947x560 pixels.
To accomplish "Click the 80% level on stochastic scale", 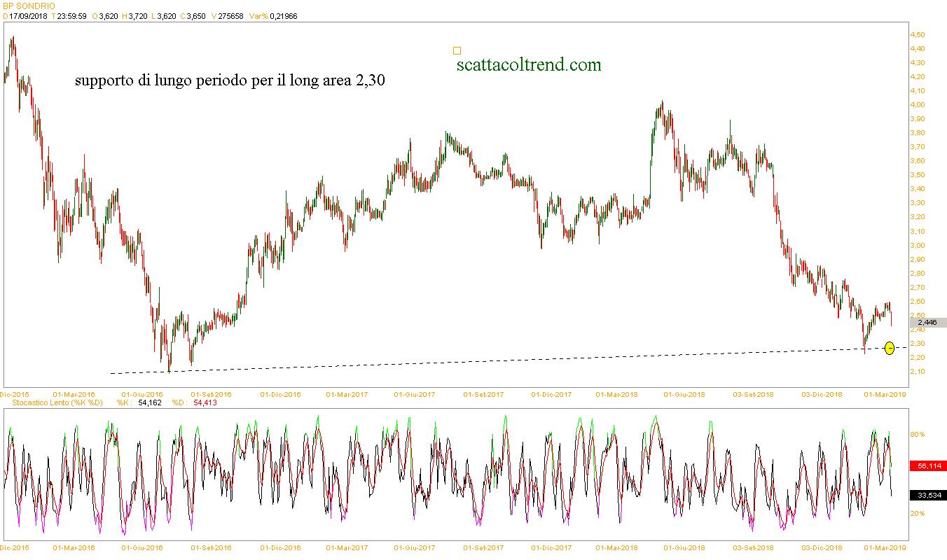I will point(917,435).
